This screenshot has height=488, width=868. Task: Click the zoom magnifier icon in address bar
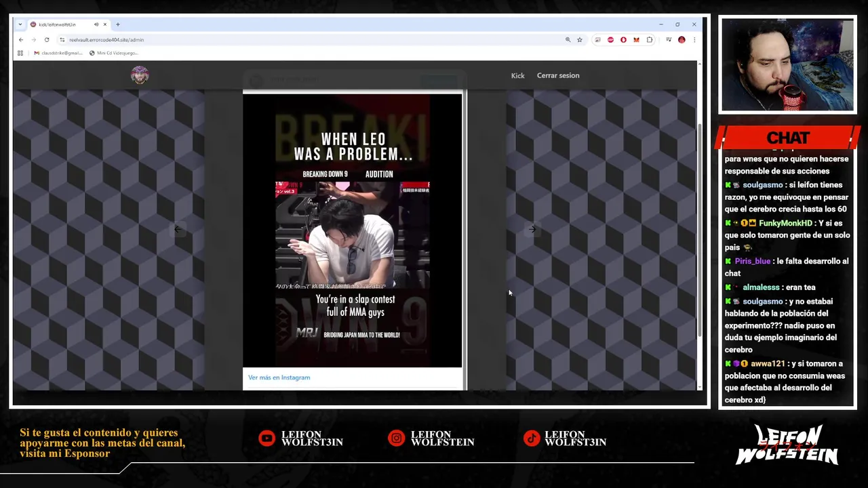point(568,40)
